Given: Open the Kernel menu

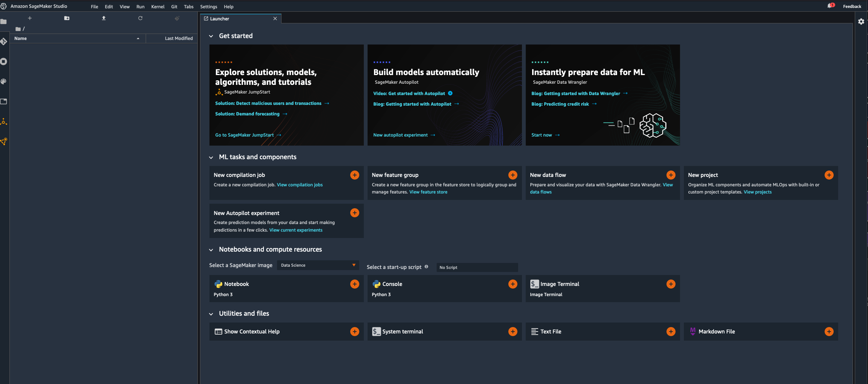Looking at the screenshot, I should pos(158,6).
